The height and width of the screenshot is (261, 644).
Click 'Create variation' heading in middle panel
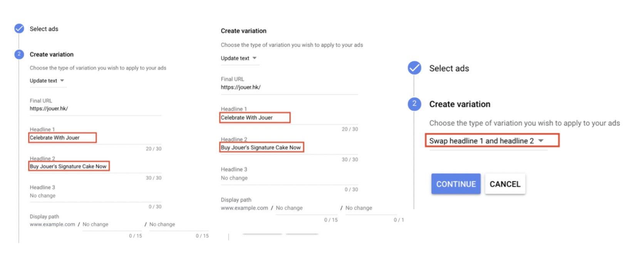coord(243,31)
